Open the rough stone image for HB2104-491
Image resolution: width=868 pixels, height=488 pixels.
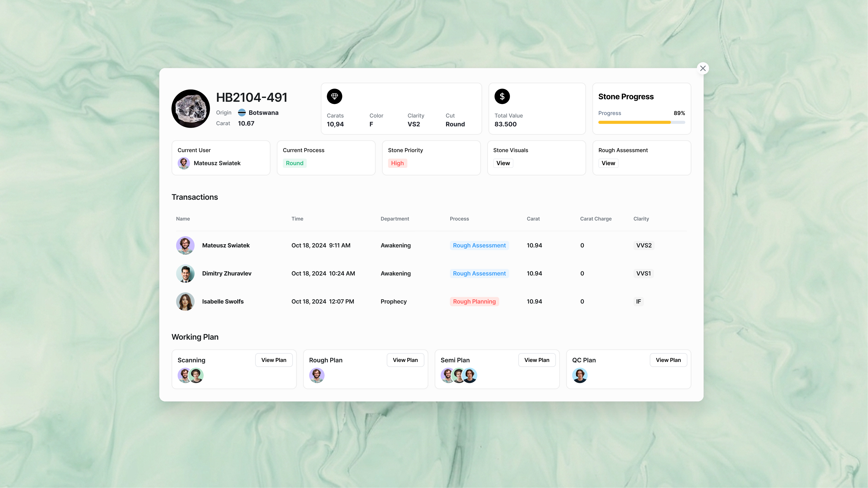191,108
